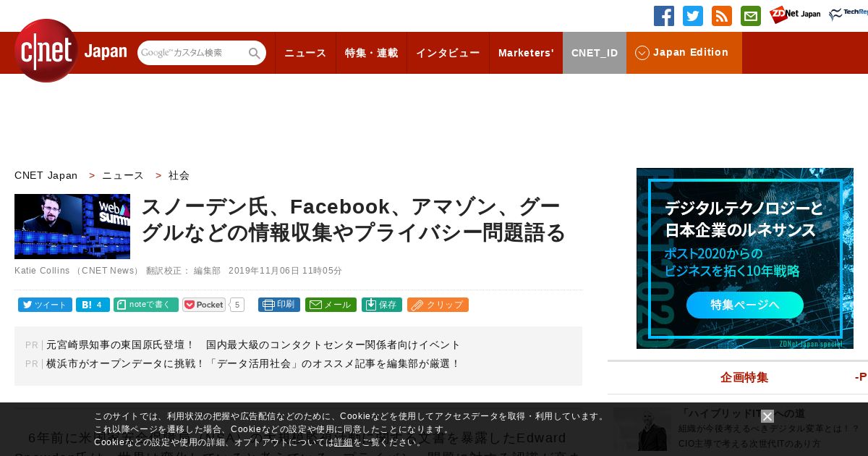Open PR link about 横浜市 オープンデータ
The width and height of the screenshot is (868, 456).
click(253, 363)
